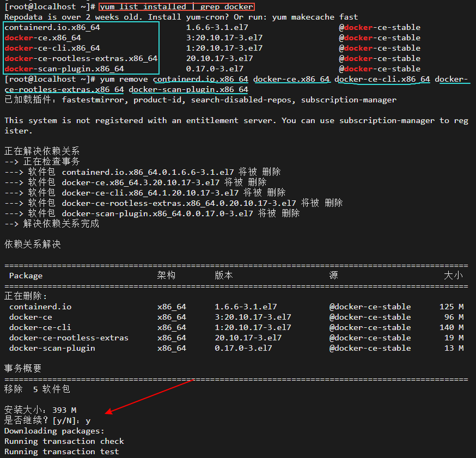
Task: Click '依赖关系解决' heading
Action: pos(33,245)
